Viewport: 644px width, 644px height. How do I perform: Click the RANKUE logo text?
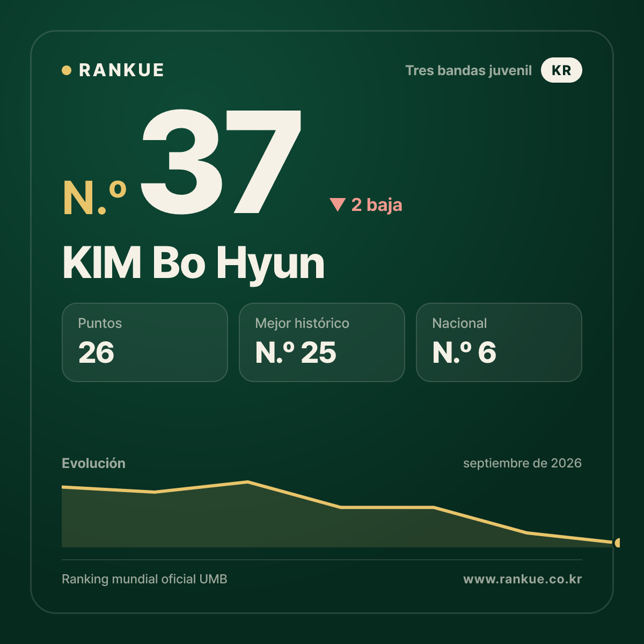coord(121,70)
